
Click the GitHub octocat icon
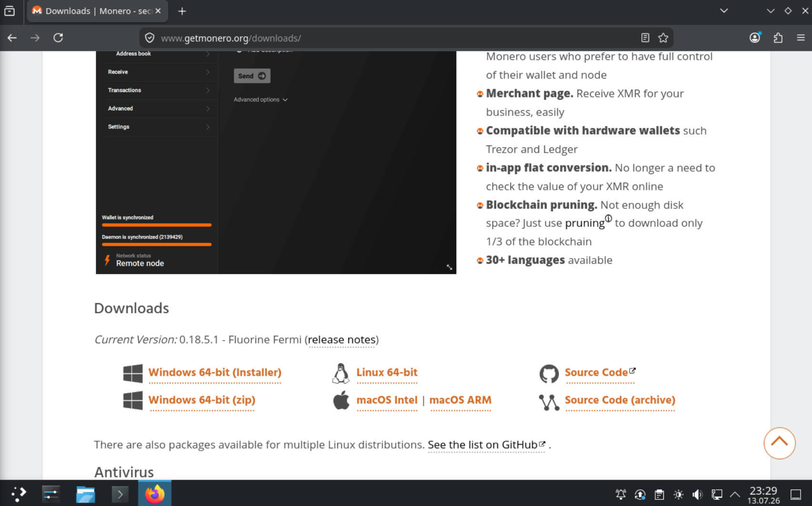click(549, 374)
